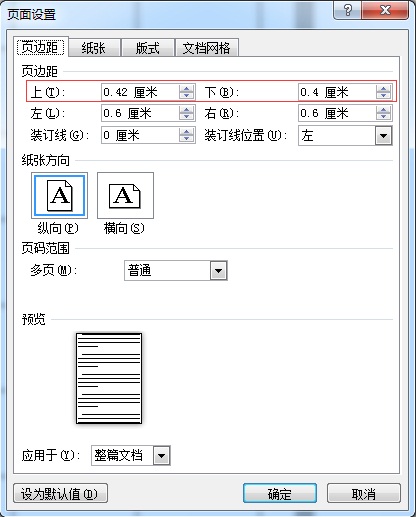
Task: Confirm with the 确定 button
Action: click(280, 493)
